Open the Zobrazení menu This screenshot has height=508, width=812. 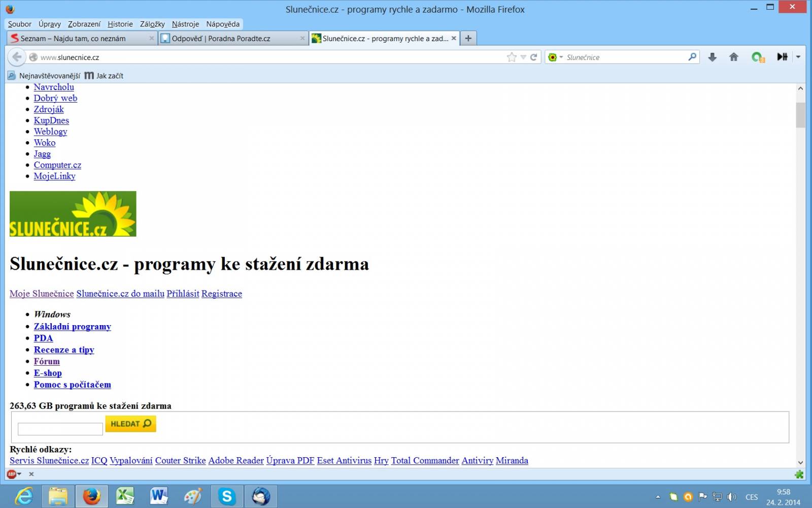84,24
